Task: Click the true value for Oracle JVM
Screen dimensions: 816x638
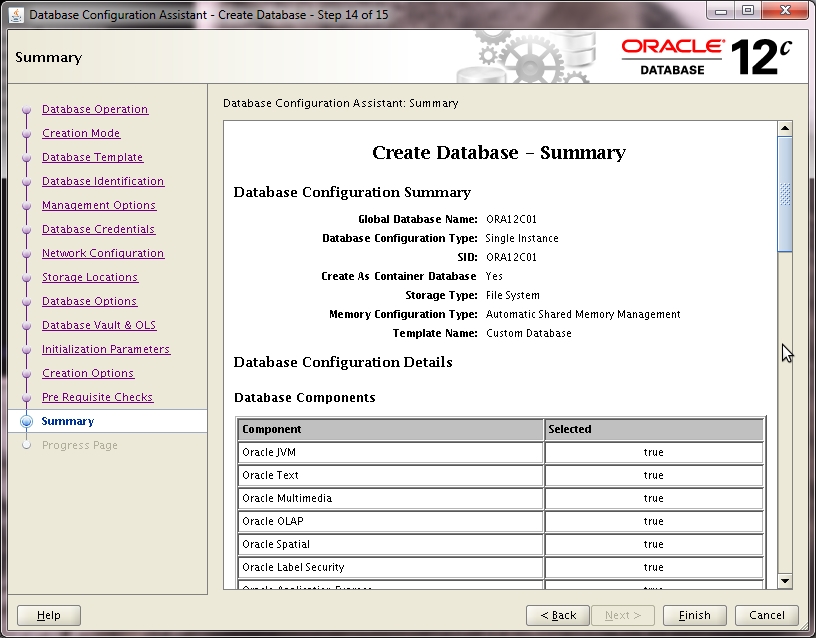Action: click(x=654, y=452)
